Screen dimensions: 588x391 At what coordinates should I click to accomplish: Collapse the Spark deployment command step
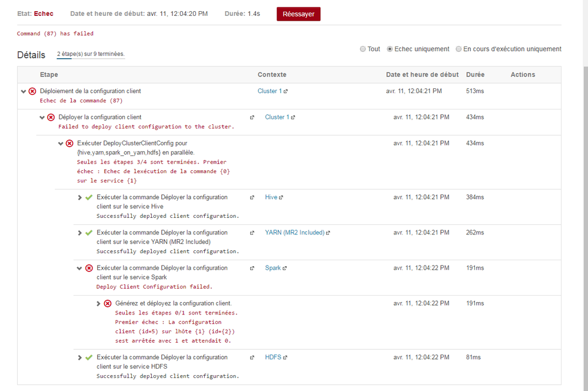tap(80, 268)
